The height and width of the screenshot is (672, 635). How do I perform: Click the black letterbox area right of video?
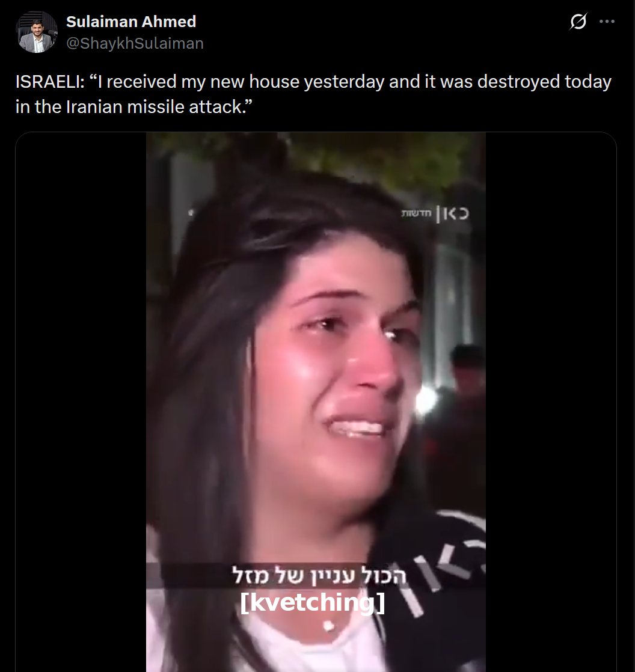tap(551, 402)
